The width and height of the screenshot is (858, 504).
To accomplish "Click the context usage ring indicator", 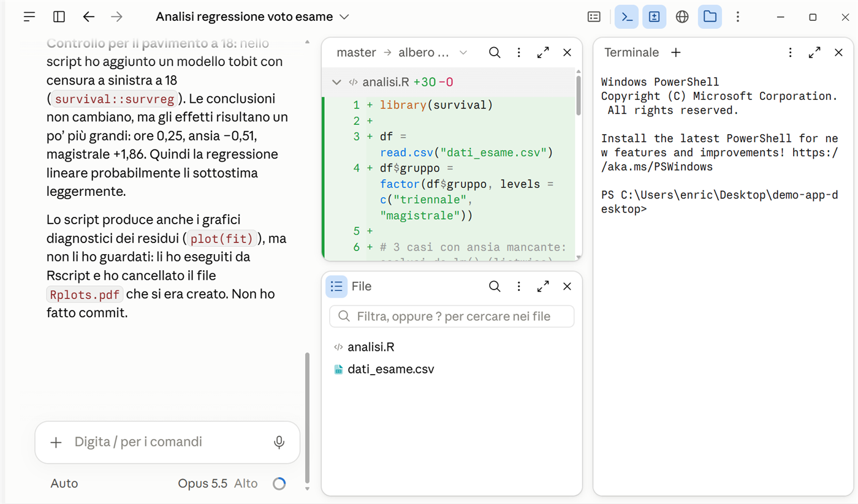I will (x=279, y=484).
